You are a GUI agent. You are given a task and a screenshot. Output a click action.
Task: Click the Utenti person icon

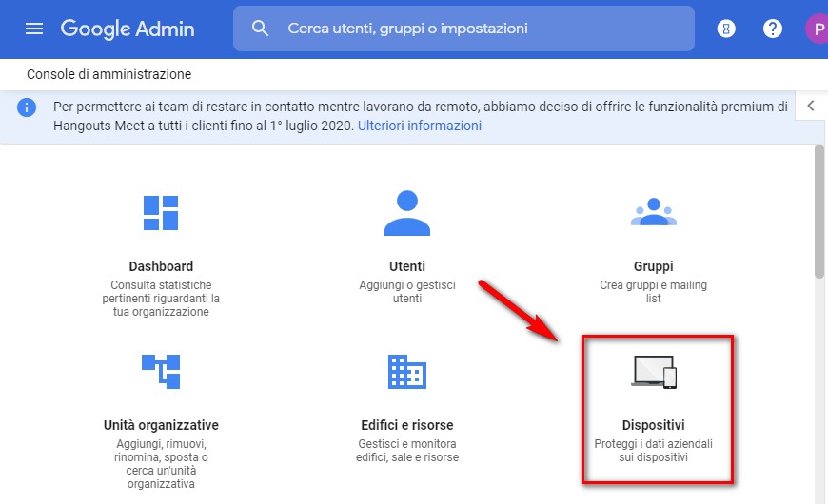coord(407,213)
